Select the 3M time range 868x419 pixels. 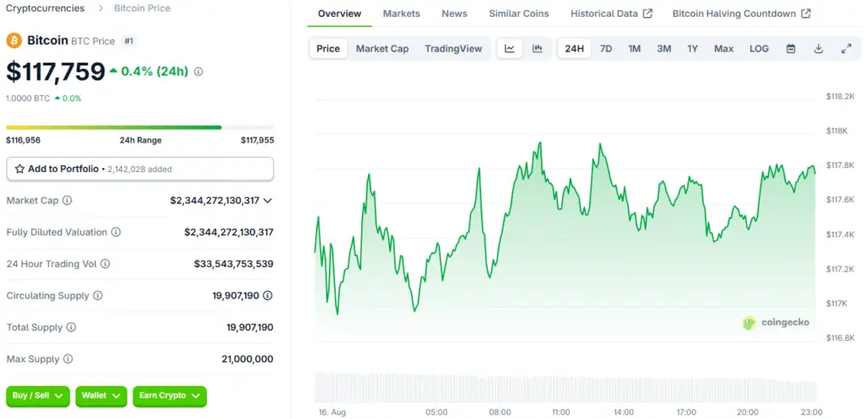coord(665,49)
